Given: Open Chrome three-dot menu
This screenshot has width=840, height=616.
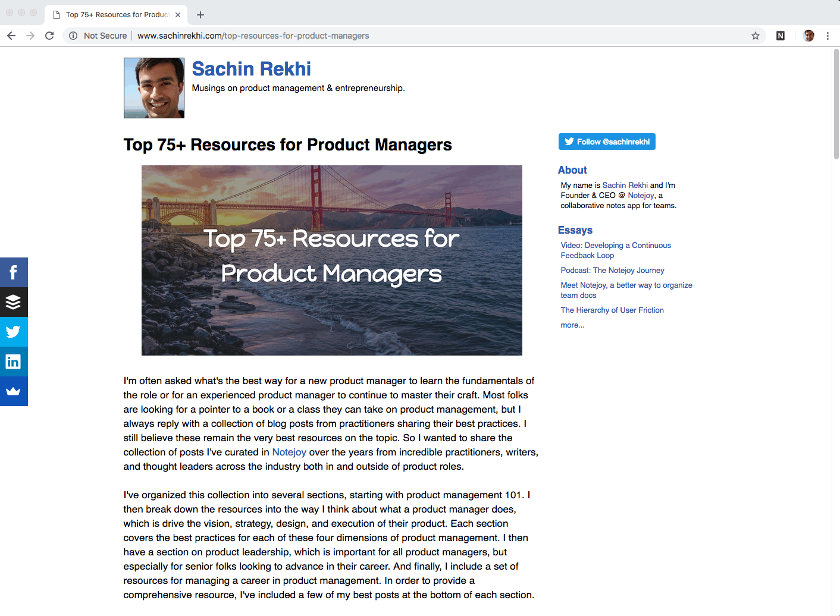Looking at the screenshot, I should (828, 36).
